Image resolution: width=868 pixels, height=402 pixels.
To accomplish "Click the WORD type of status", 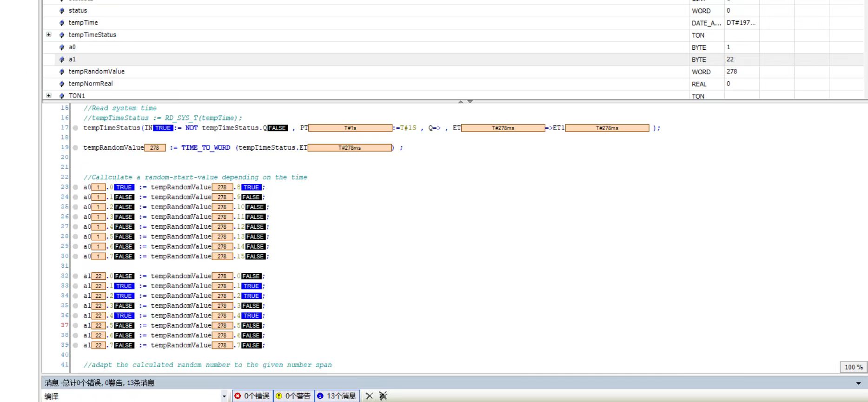I will [x=701, y=11].
